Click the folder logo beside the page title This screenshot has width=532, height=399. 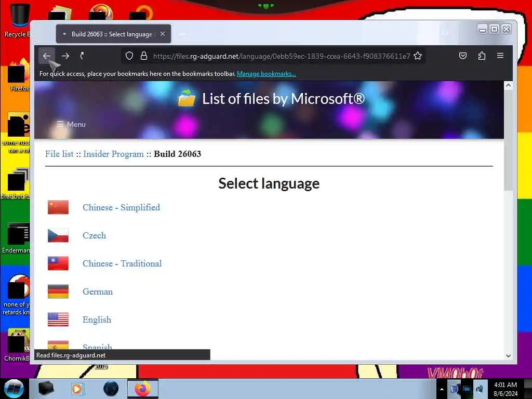(187, 98)
